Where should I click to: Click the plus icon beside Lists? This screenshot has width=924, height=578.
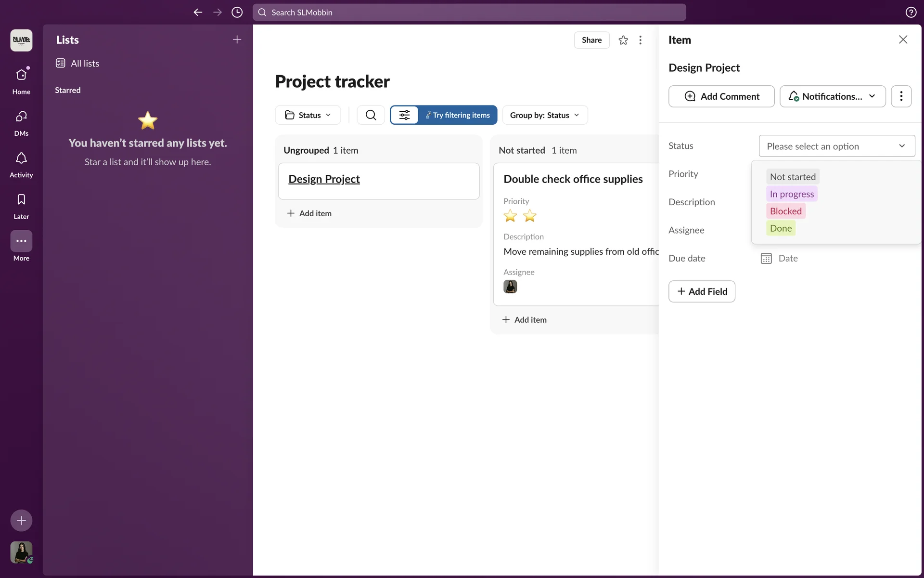coord(237,40)
